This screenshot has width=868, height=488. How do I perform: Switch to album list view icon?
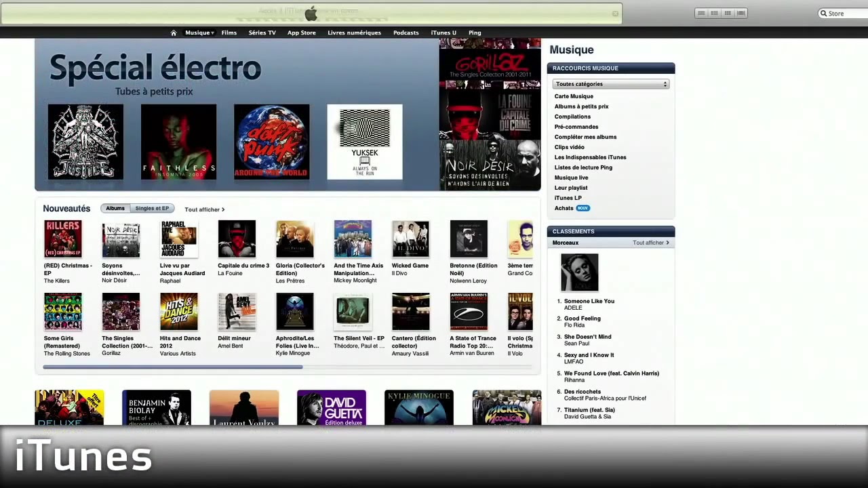click(714, 13)
